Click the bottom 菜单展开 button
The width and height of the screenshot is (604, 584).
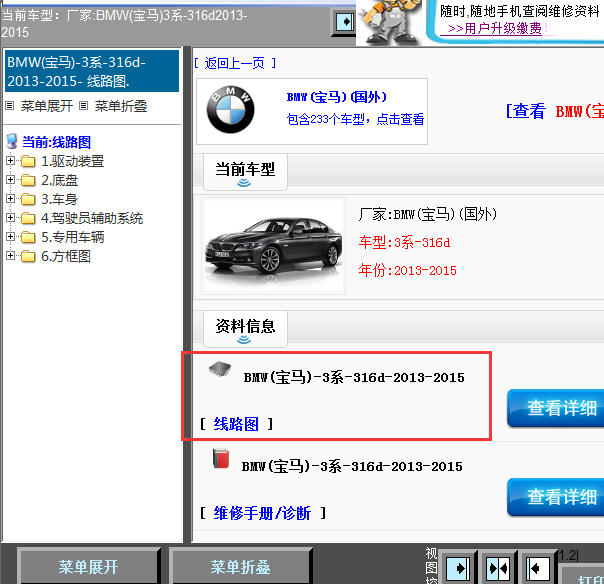click(88, 567)
